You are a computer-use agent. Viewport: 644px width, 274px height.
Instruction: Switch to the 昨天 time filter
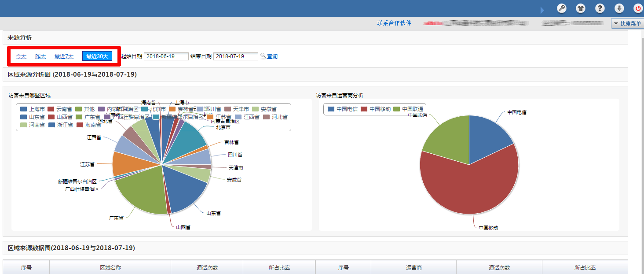point(40,56)
